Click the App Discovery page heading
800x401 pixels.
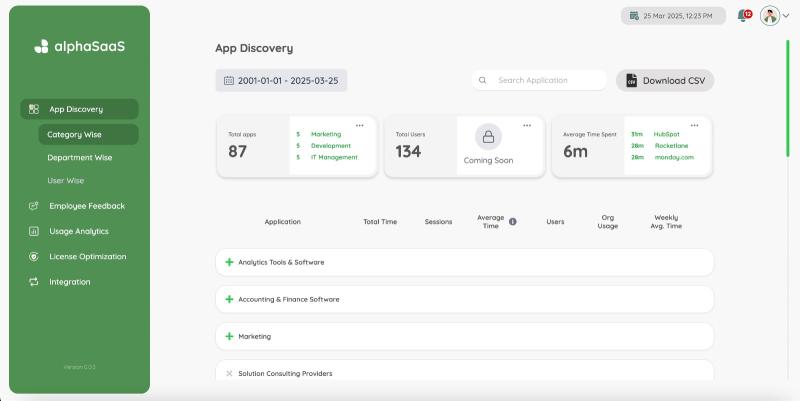click(254, 48)
